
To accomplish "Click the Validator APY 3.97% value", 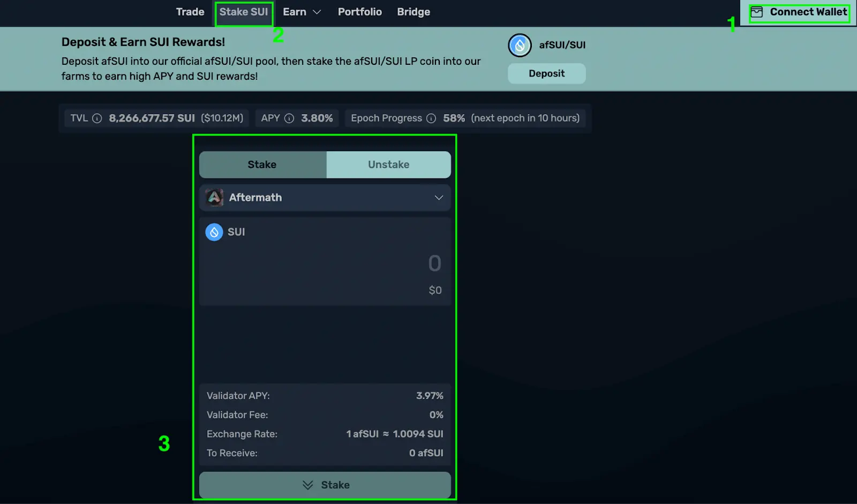I will point(430,396).
